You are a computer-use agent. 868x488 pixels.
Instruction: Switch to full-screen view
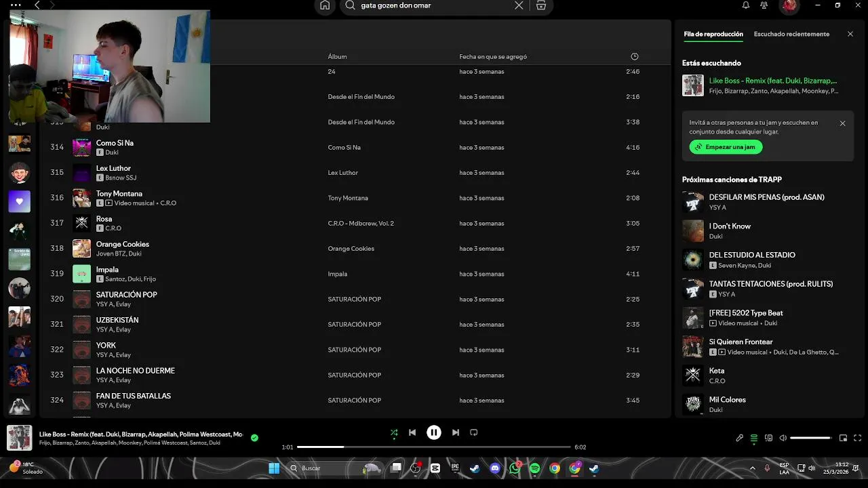pos(858,438)
